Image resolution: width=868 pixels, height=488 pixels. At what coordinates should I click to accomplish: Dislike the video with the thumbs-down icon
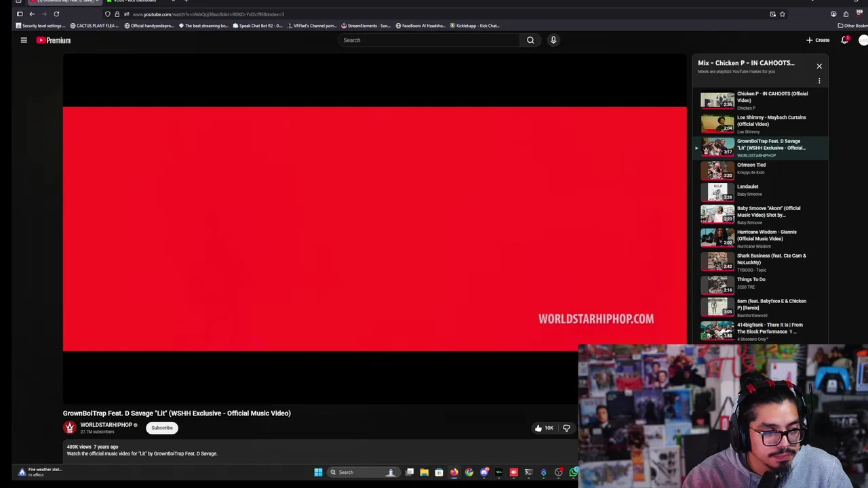pyautogui.click(x=566, y=428)
